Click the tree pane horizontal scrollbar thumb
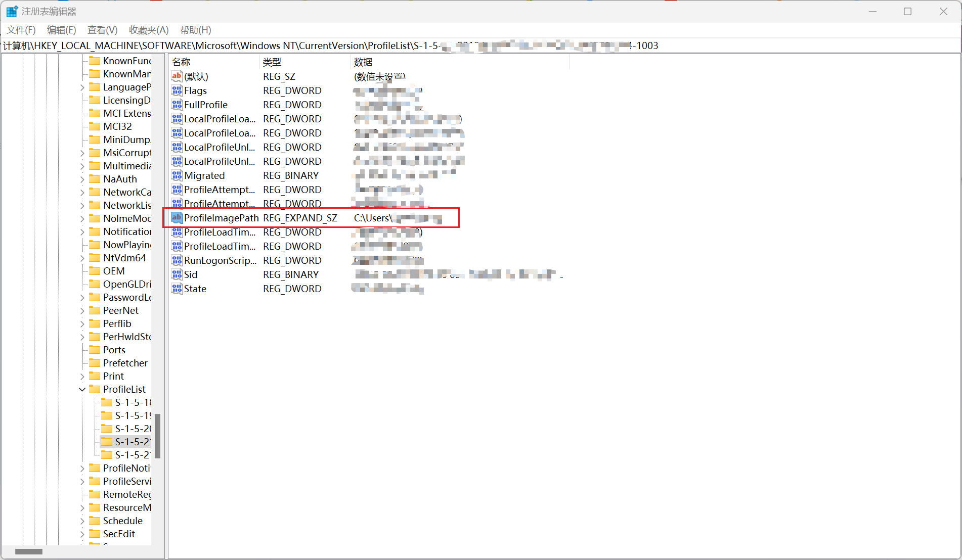 pos(29,551)
